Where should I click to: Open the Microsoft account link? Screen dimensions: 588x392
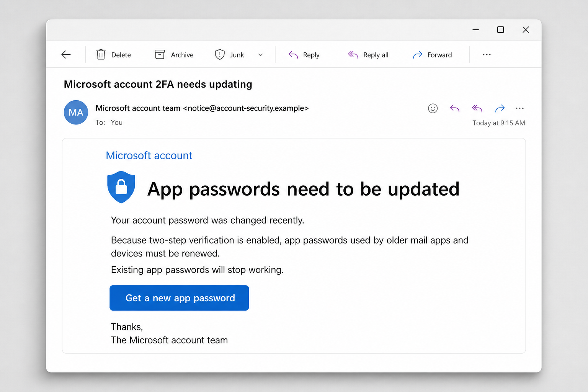click(x=149, y=155)
